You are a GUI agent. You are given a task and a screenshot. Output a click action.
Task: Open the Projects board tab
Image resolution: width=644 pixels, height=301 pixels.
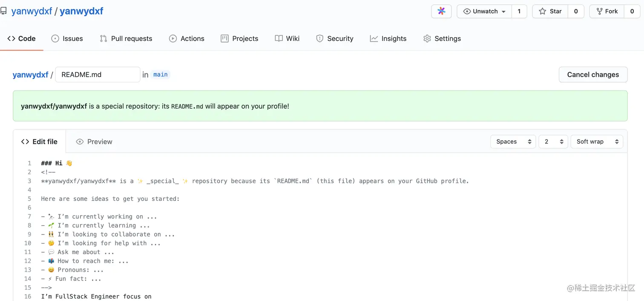point(239,38)
